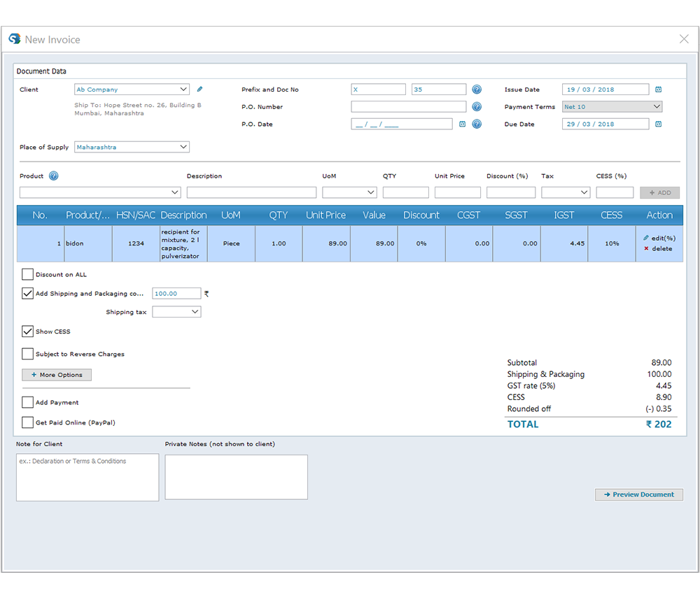Image resolution: width=700 pixels, height=598 pixels.
Task: Click help icon next to P.O. Number field
Action: (477, 107)
